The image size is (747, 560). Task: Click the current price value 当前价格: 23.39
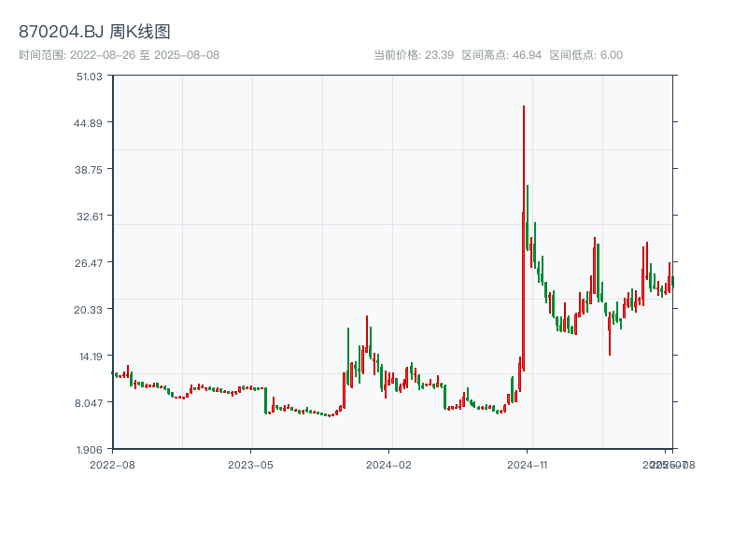(x=414, y=55)
